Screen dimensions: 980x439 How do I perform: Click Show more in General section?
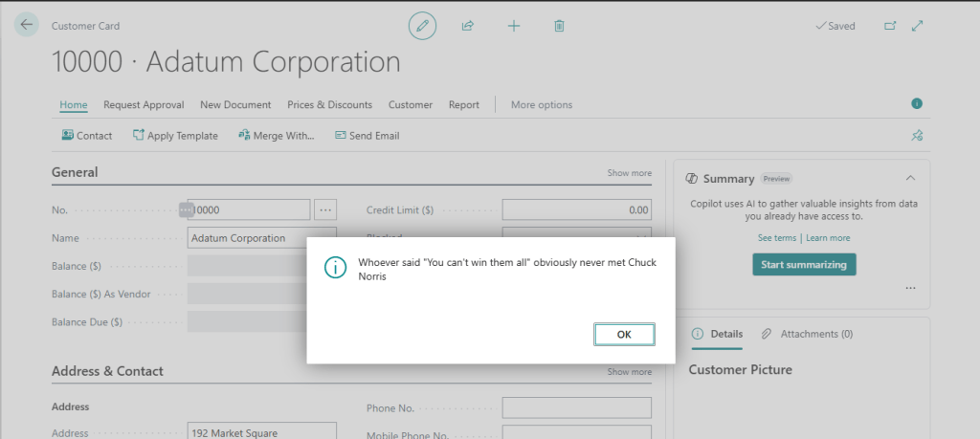click(x=629, y=173)
